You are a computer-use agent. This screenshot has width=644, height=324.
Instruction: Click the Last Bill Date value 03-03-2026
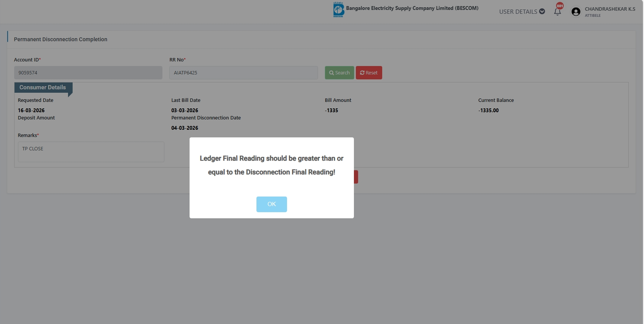(x=185, y=110)
